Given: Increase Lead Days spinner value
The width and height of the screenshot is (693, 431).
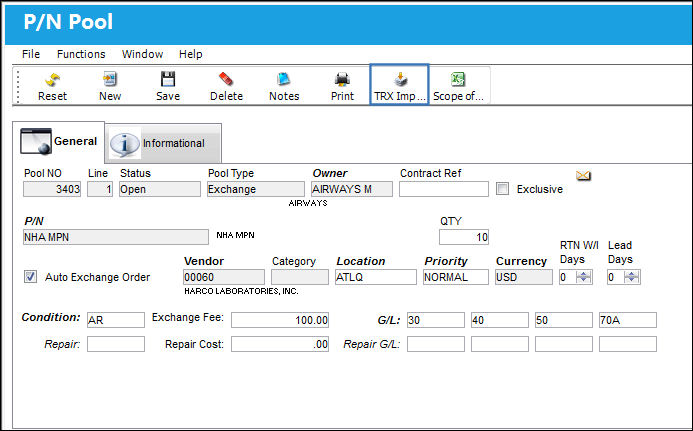Looking at the screenshot, I should point(632,274).
